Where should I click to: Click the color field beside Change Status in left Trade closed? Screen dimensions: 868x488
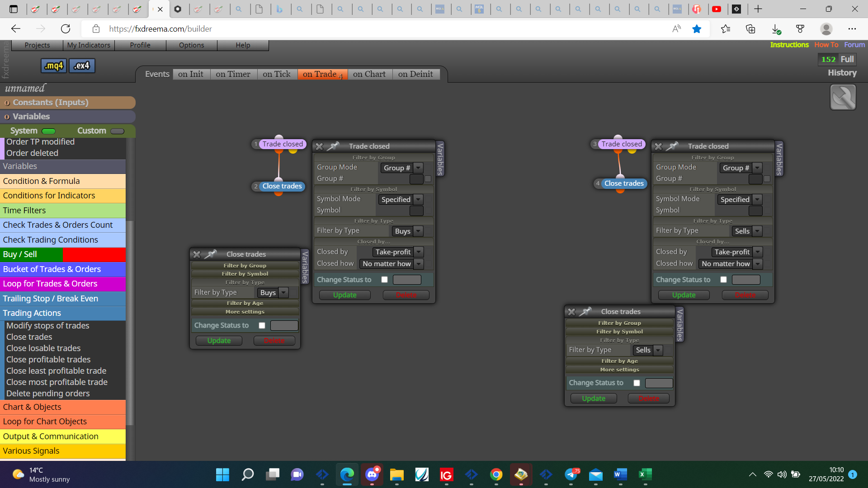(x=407, y=280)
